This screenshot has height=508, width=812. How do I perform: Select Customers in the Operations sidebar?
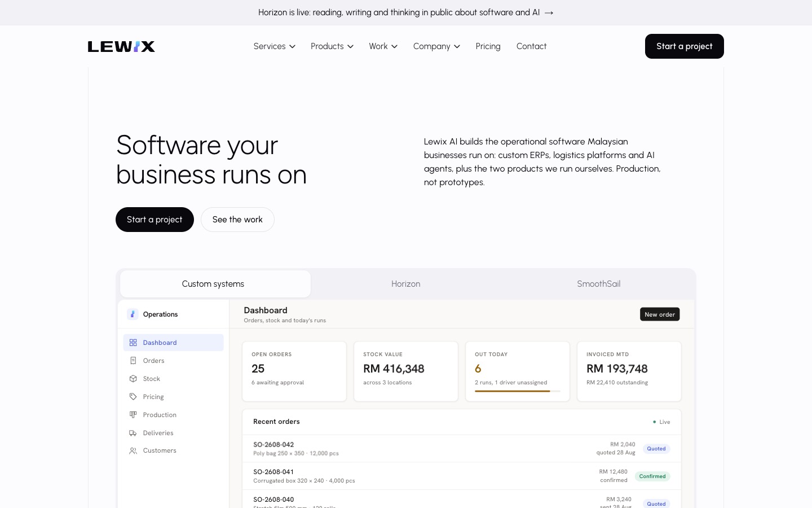coord(173,450)
